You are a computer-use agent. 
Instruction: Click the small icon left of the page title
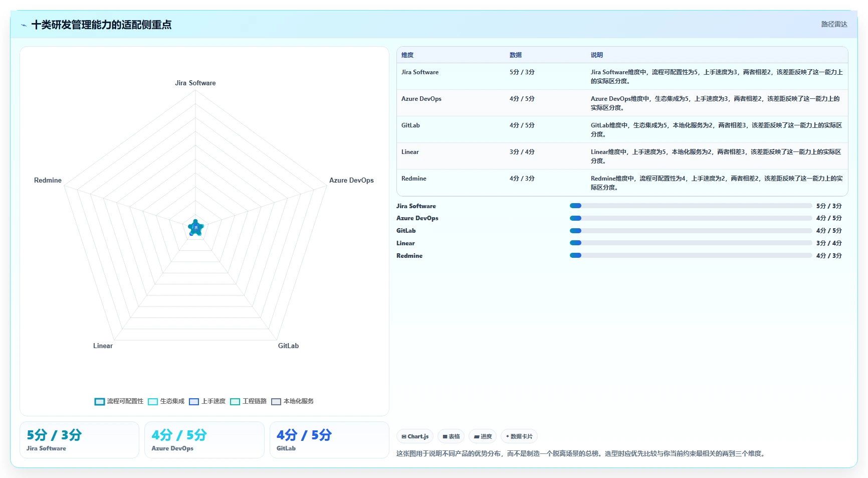tap(24, 25)
